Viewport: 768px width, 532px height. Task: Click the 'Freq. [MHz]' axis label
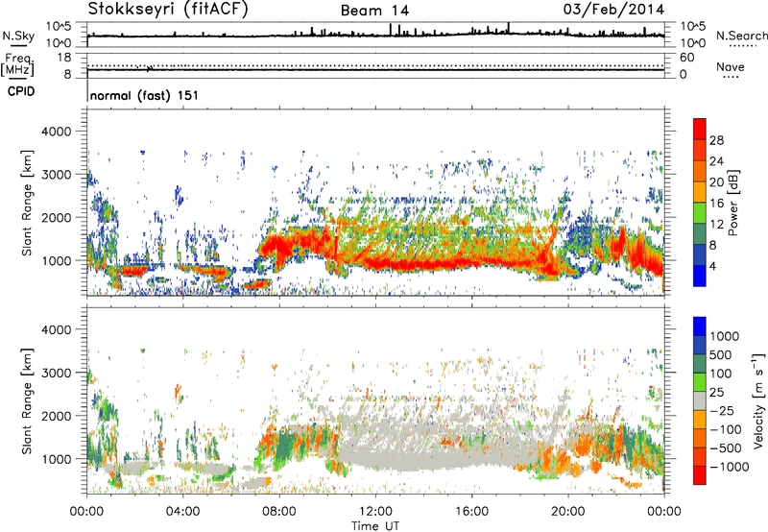pos(18,65)
